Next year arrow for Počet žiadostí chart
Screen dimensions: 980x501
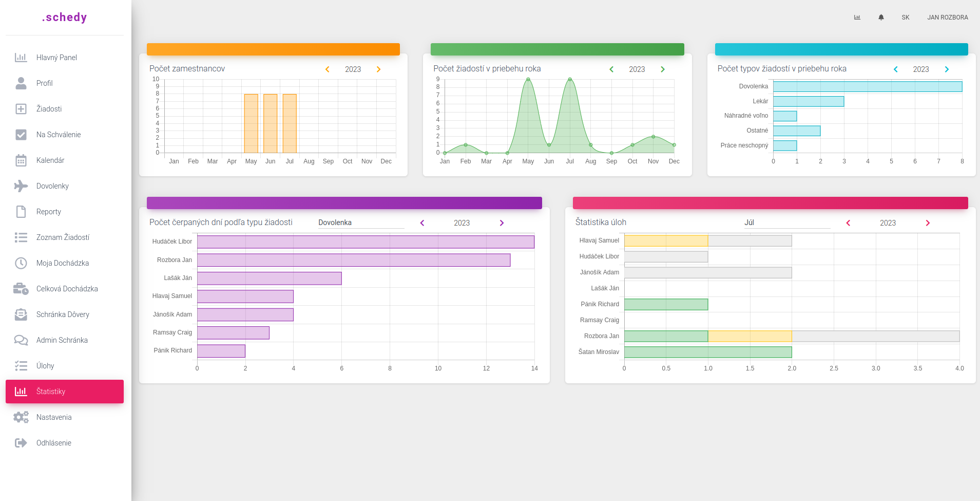tap(663, 69)
